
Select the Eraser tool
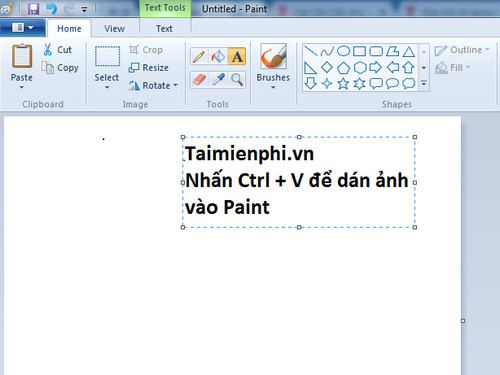pyautogui.click(x=199, y=80)
